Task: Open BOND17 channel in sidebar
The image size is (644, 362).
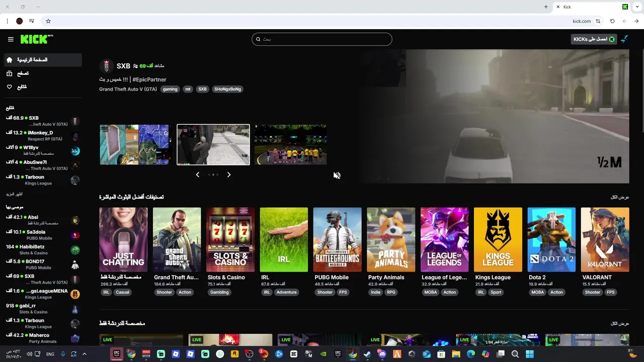Action: [42, 264]
